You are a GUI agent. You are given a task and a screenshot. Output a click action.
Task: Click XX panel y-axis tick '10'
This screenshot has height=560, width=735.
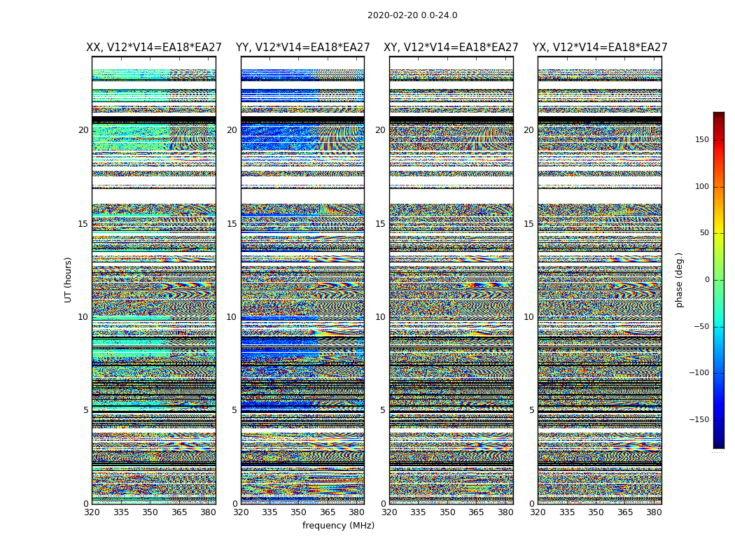(83, 317)
